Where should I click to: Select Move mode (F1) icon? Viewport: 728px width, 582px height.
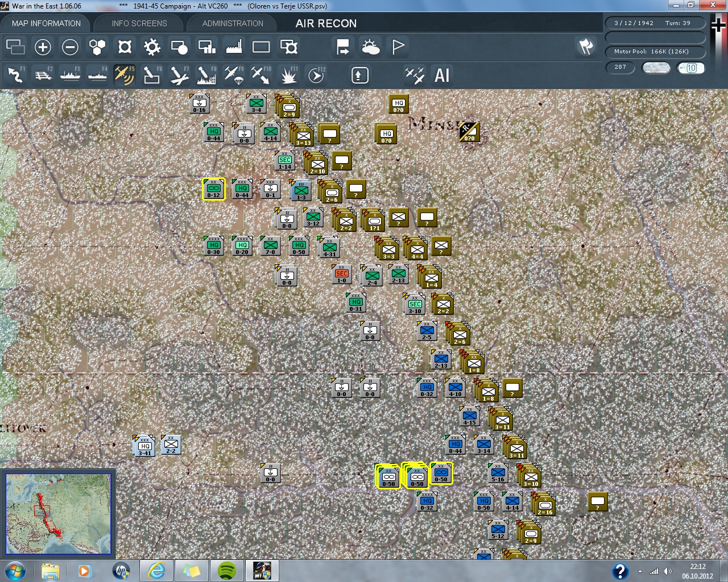(15, 75)
